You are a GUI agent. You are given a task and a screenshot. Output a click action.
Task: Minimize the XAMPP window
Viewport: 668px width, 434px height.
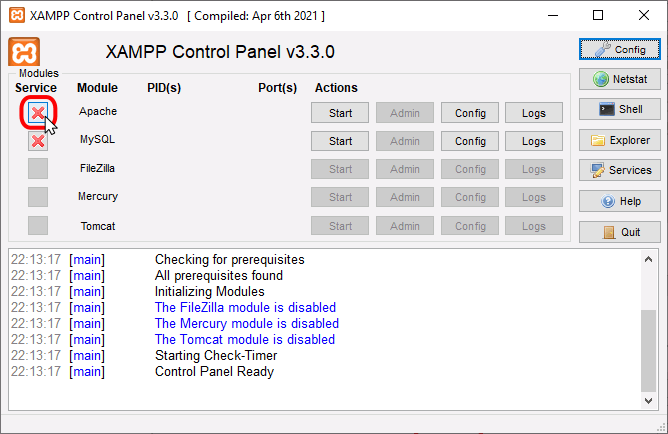tap(553, 16)
